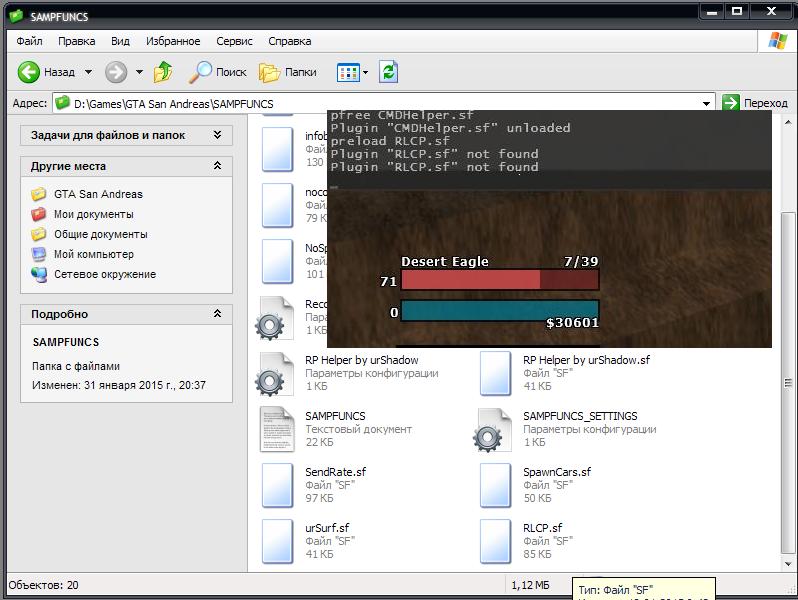
Task: Select the RP Helper by urShadow config icon
Action: 275,375
